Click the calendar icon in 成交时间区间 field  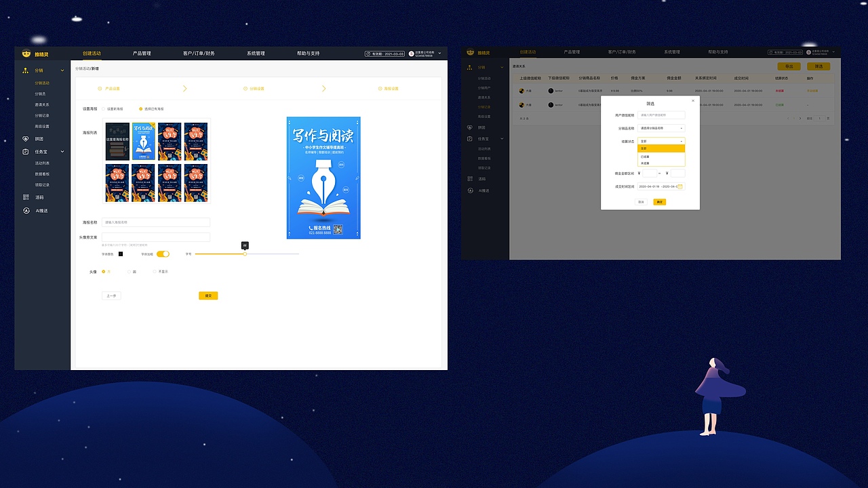(681, 186)
